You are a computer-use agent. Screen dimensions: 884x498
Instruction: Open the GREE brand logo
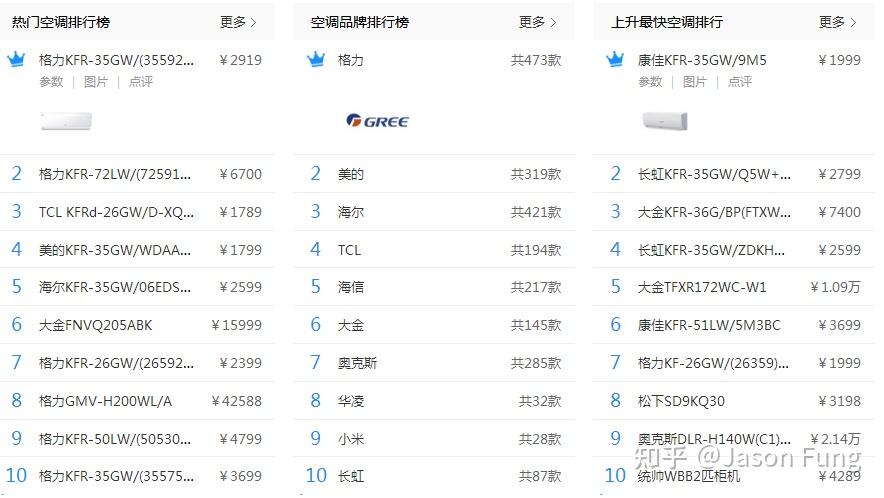pos(377,121)
